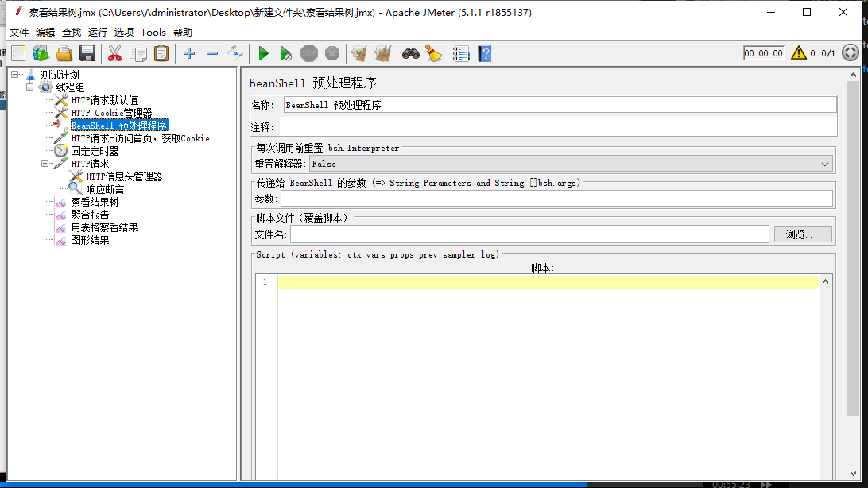Screen dimensions: 868x488
Task: Open the 查找 menu
Action: coord(72,32)
